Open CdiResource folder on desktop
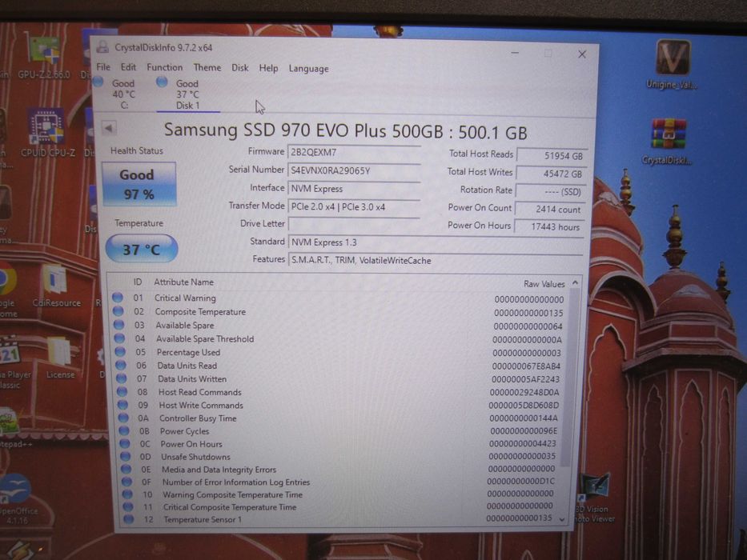 pyautogui.click(x=56, y=286)
